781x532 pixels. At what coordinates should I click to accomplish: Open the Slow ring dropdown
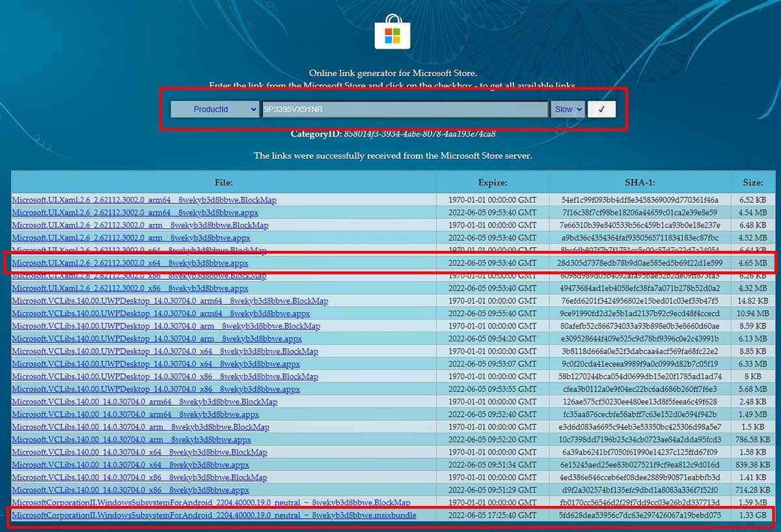pyautogui.click(x=568, y=109)
